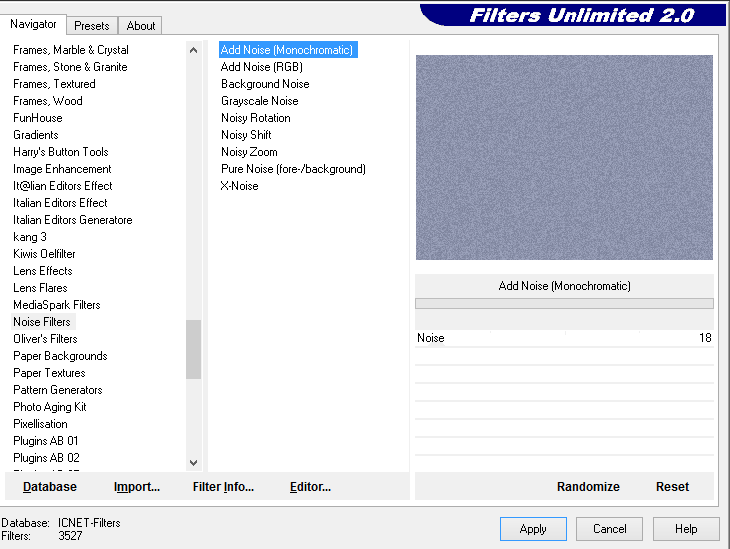Open Help for Filters Unlimited
730x549 pixels.
click(686, 529)
